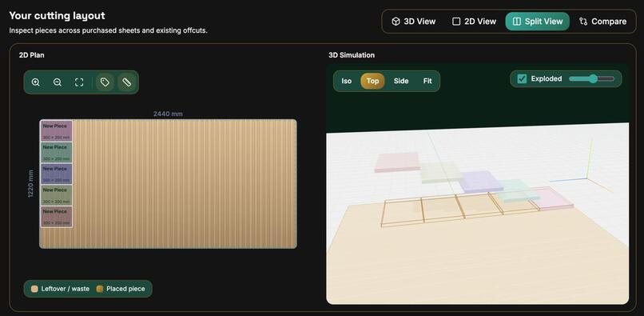Click the purple piece in 3D view
Viewport: 644px width, 316px height.
pos(480,182)
